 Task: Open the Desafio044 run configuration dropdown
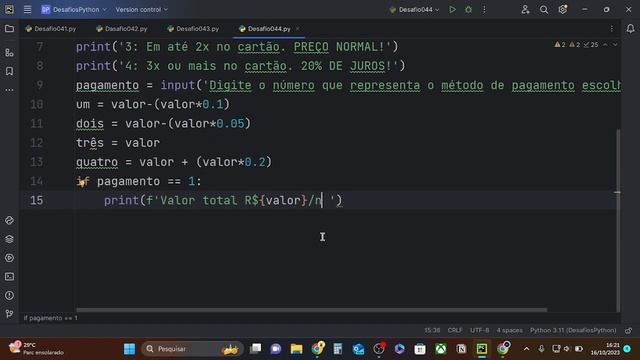click(415, 9)
